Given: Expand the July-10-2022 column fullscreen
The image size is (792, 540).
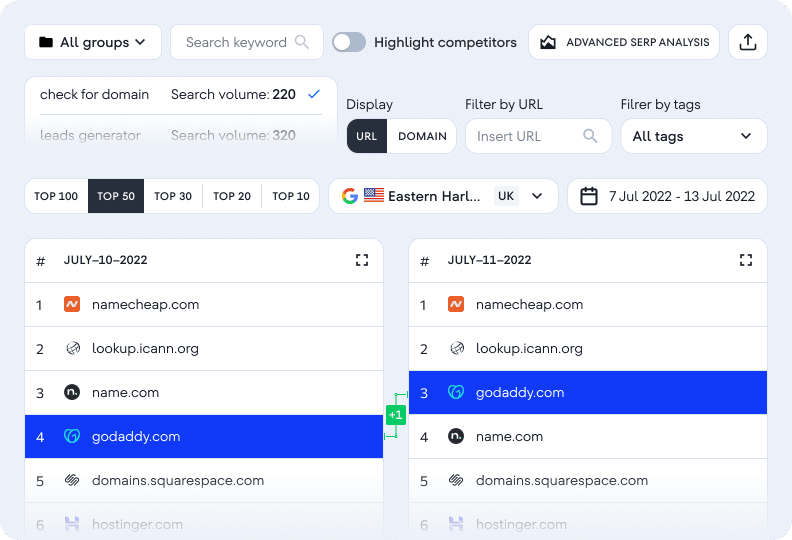Looking at the screenshot, I should [x=362, y=260].
